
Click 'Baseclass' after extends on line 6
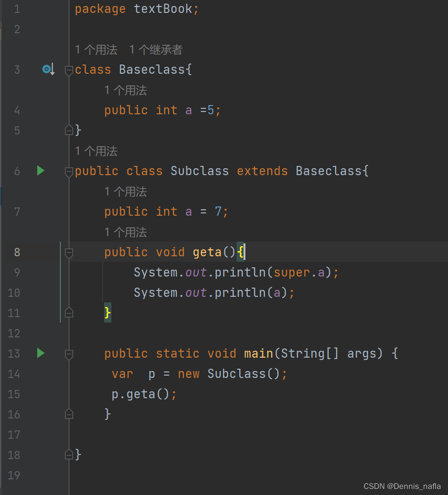pos(328,171)
